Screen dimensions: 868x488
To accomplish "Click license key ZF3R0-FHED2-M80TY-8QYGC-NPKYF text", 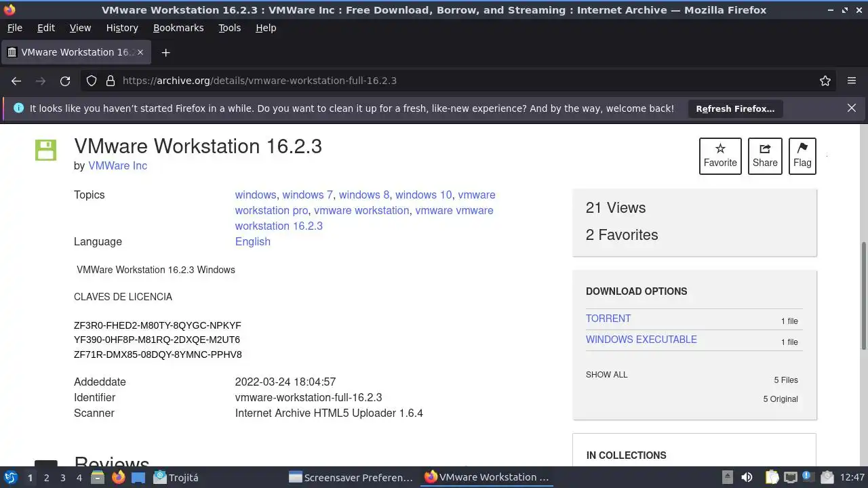I will [157, 325].
